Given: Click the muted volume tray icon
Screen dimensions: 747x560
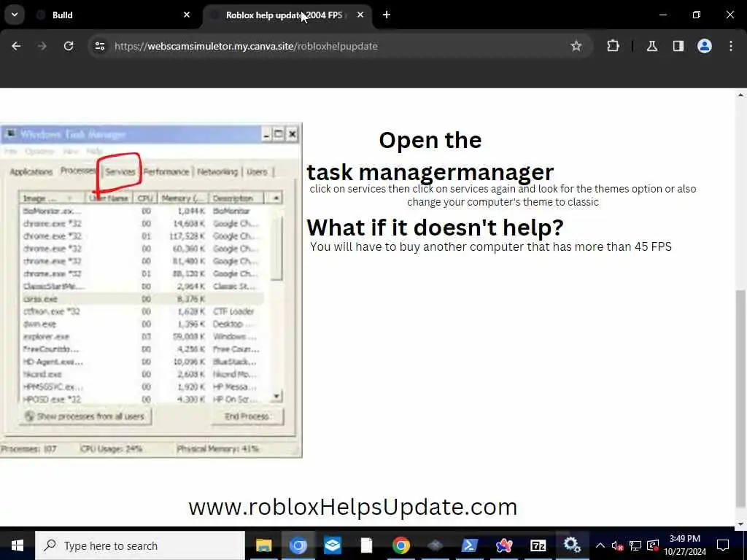Looking at the screenshot, I should tap(617, 545).
